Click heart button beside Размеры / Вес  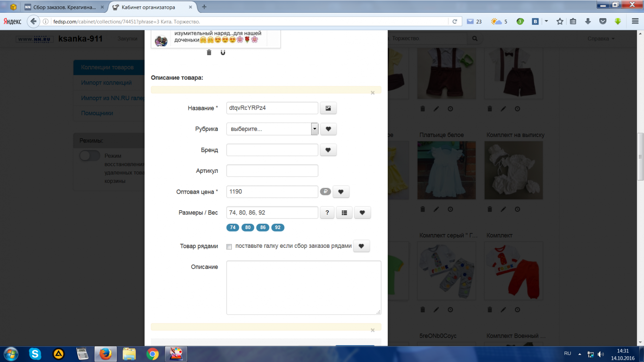click(x=362, y=212)
